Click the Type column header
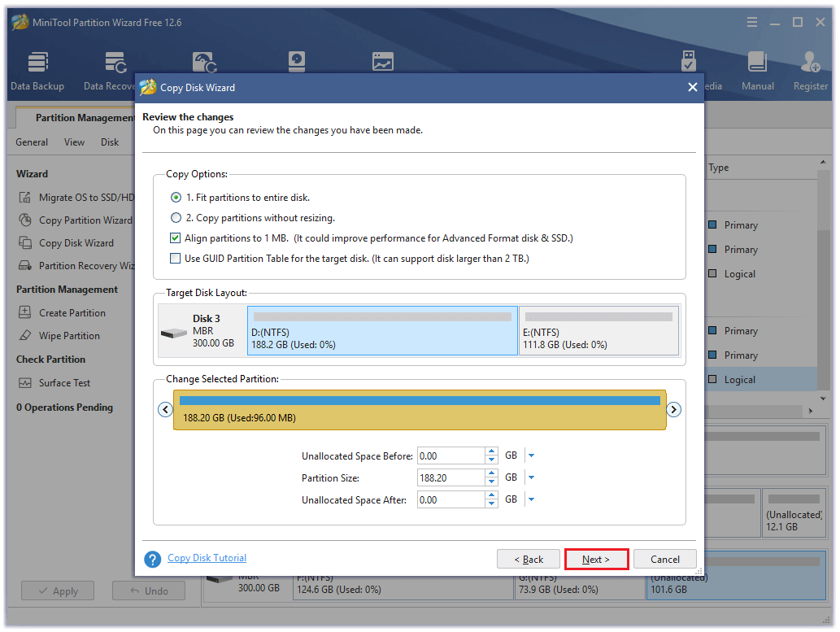Image resolution: width=840 pixels, height=632 pixels. [718, 168]
